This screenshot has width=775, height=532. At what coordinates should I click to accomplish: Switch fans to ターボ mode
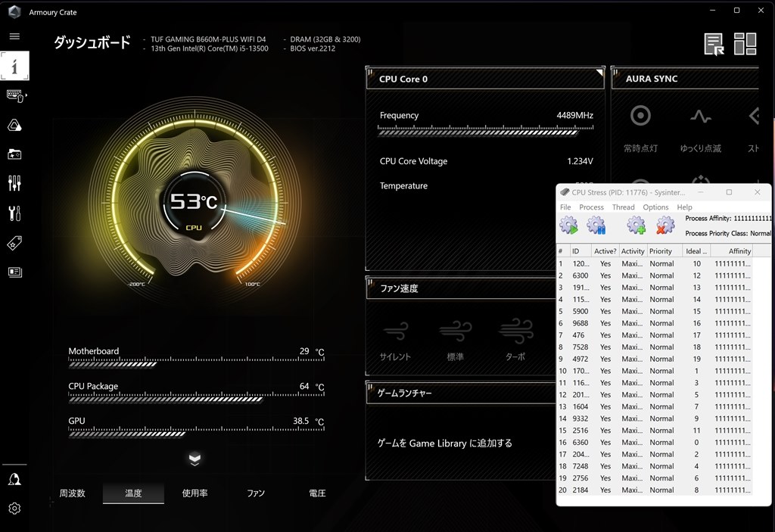515,339
